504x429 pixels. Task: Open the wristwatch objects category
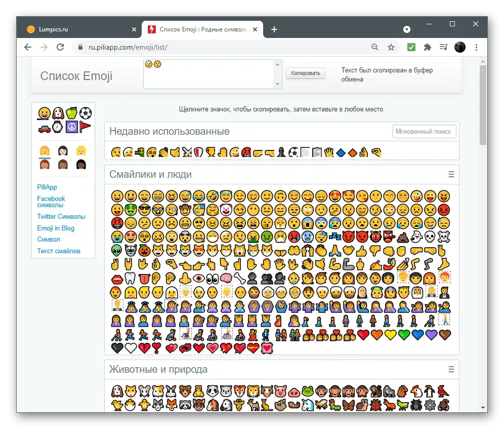[x=58, y=127]
